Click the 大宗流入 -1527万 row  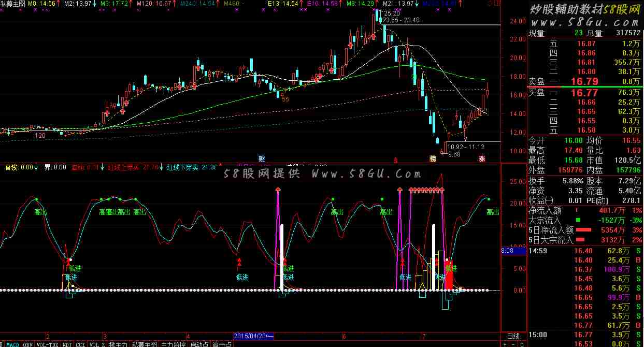coord(585,220)
